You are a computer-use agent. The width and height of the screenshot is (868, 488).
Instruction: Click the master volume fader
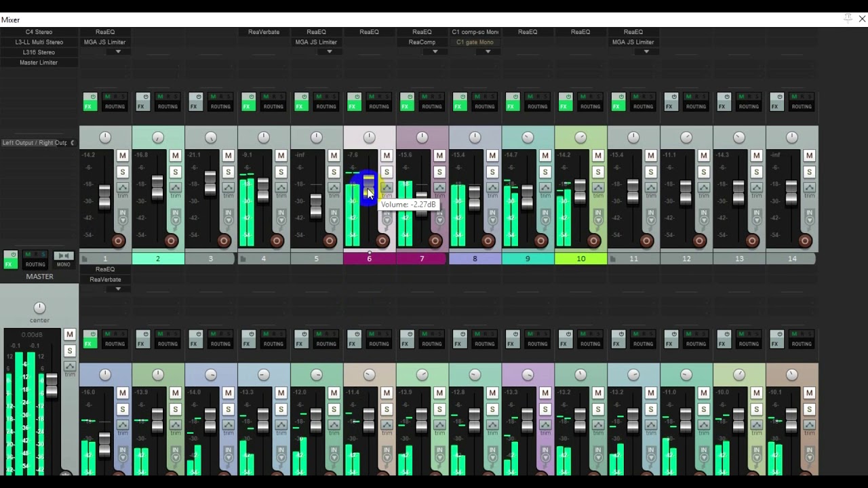(x=52, y=385)
